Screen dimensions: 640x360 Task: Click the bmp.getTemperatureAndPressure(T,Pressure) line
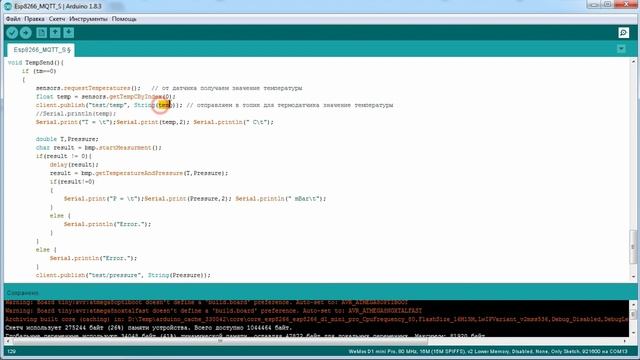(x=139, y=173)
